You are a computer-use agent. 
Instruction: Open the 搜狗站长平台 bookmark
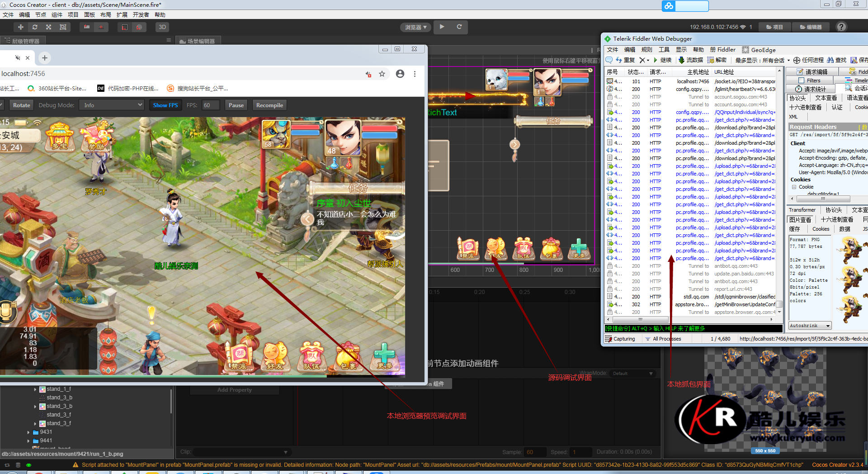click(x=198, y=88)
